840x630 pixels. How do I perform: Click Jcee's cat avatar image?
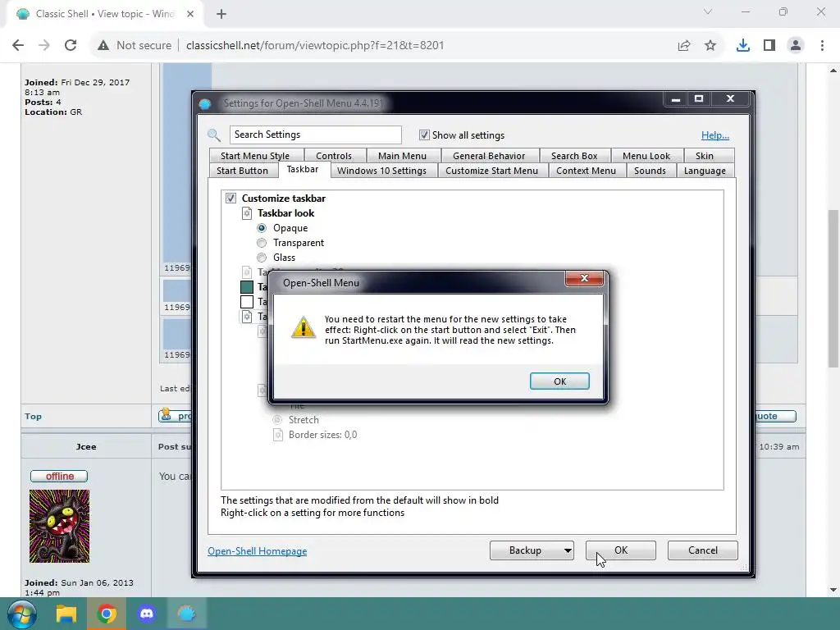click(59, 526)
